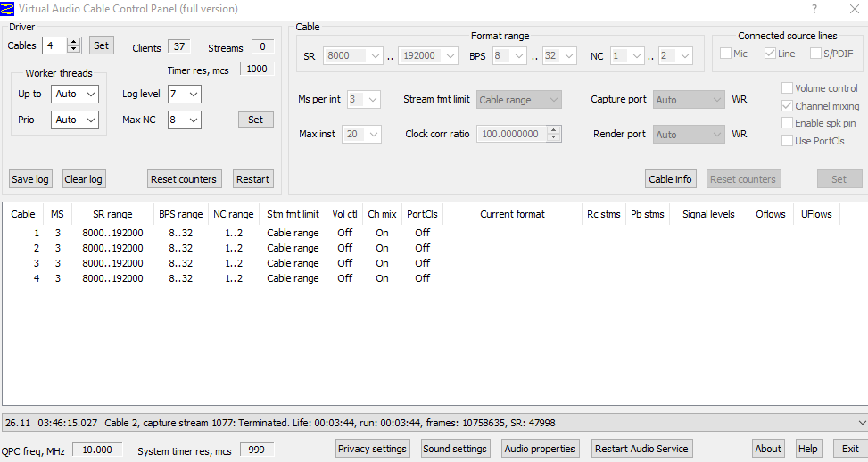Click the Timer res 1000 value field
Screen dimensions: 868x462
coord(257,70)
